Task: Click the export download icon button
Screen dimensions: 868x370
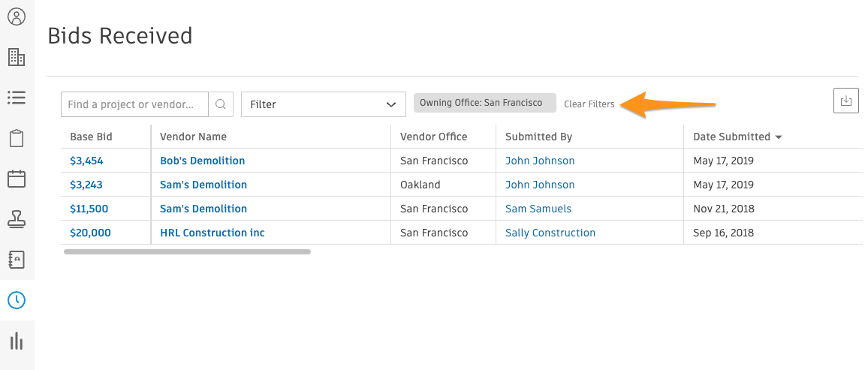Action: (845, 101)
